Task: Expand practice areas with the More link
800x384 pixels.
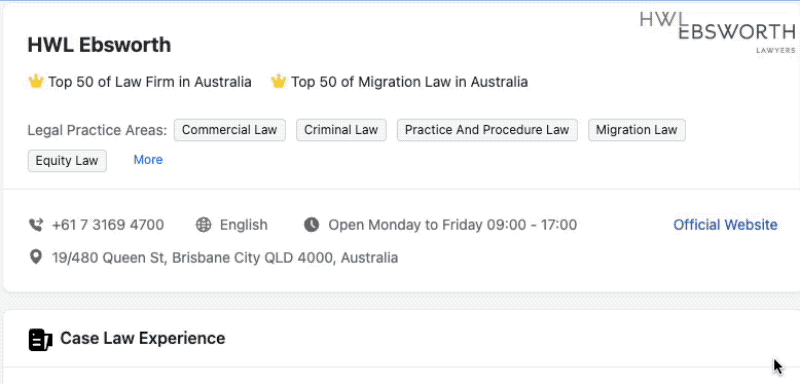Action: [148, 160]
